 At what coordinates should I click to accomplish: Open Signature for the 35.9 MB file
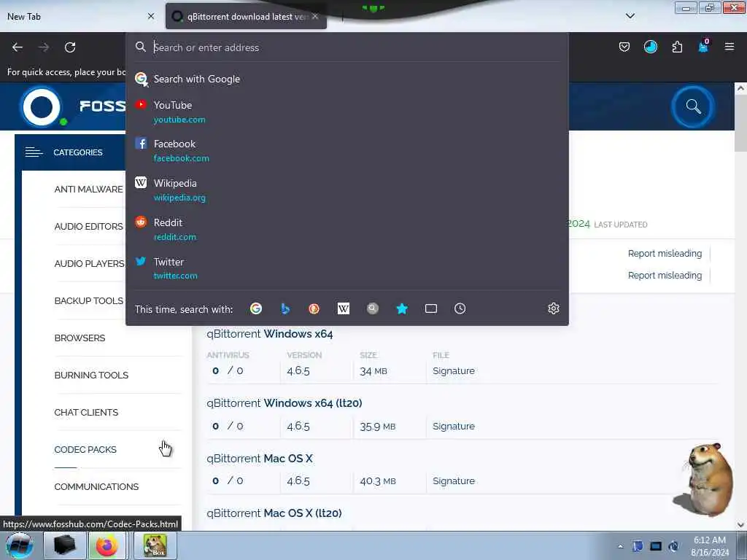point(454,426)
